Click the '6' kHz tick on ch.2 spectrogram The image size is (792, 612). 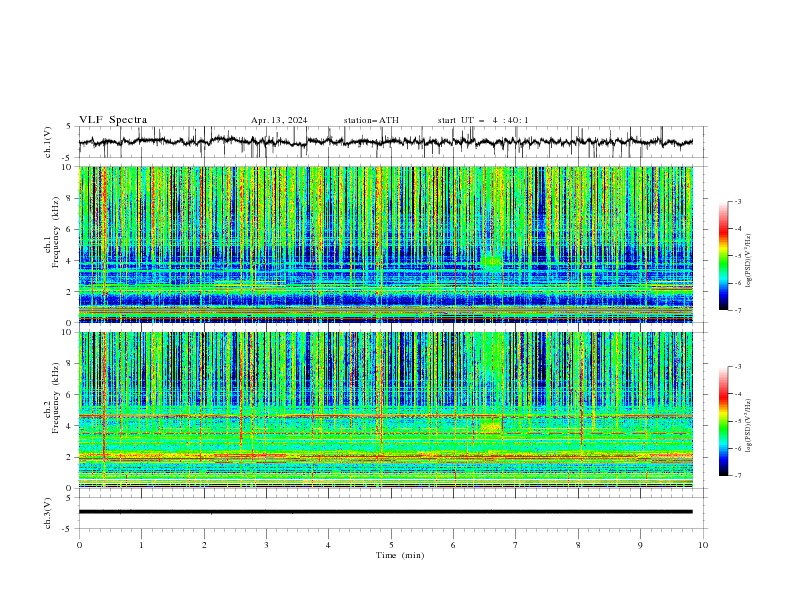point(69,395)
